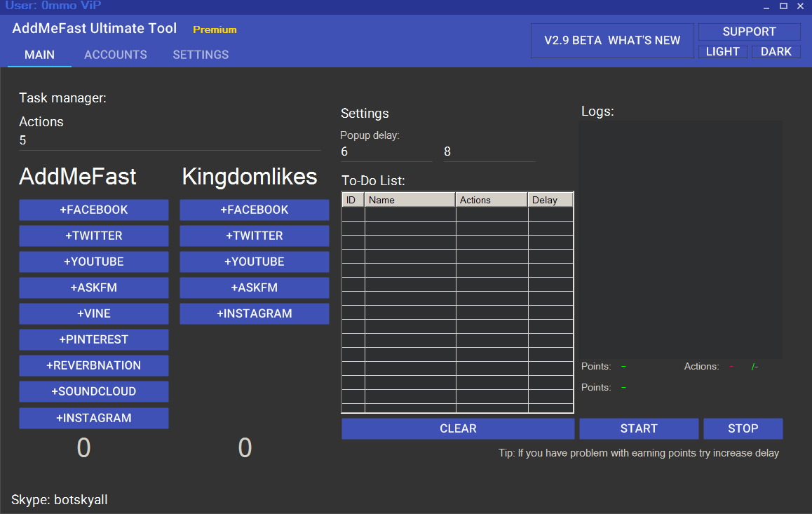
Task: Open V2.9 BETA What's New
Action: (x=612, y=41)
